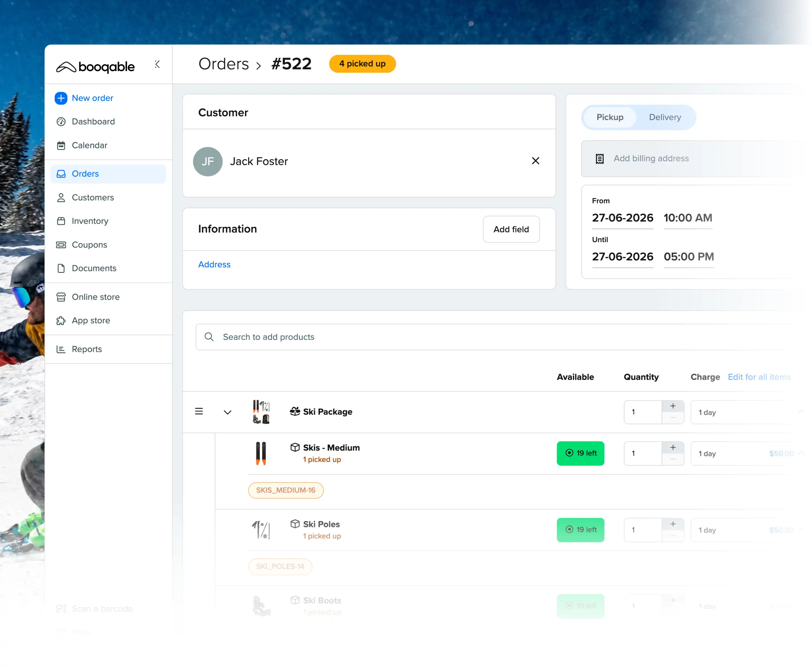
Task: Click the Skis - Medium thumbnail
Action: pyautogui.click(x=261, y=453)
